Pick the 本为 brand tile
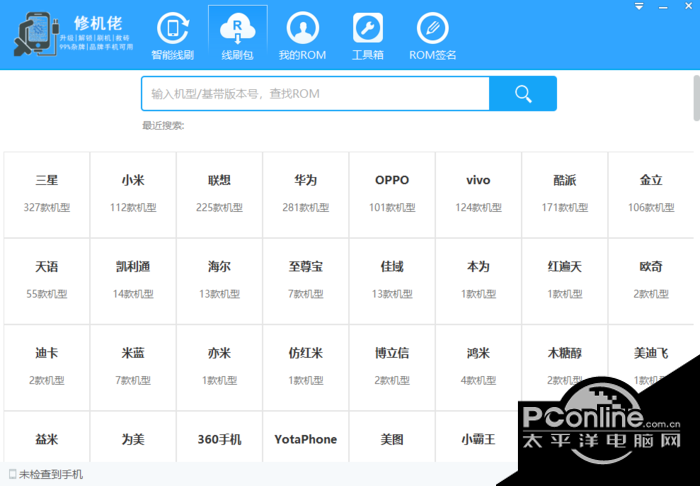Image resolution: width=700 pixels, height=486 pixels. click(x=478, y=281)
